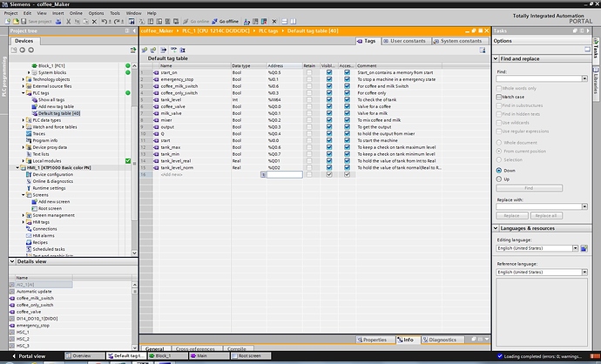Toggle Visible checkbox for mixer tag
This screenshot has width=601, height=364.
tap(329, 120)
